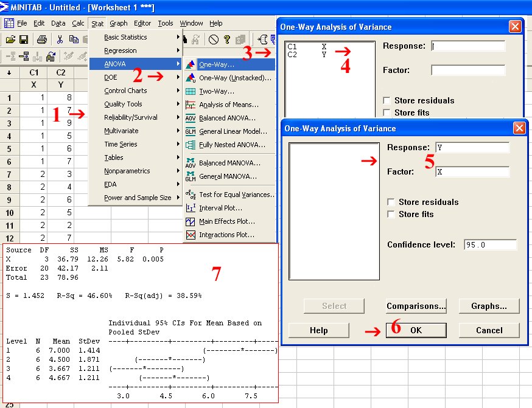
Task: Open the Editor menu
Action: (142, 23)
